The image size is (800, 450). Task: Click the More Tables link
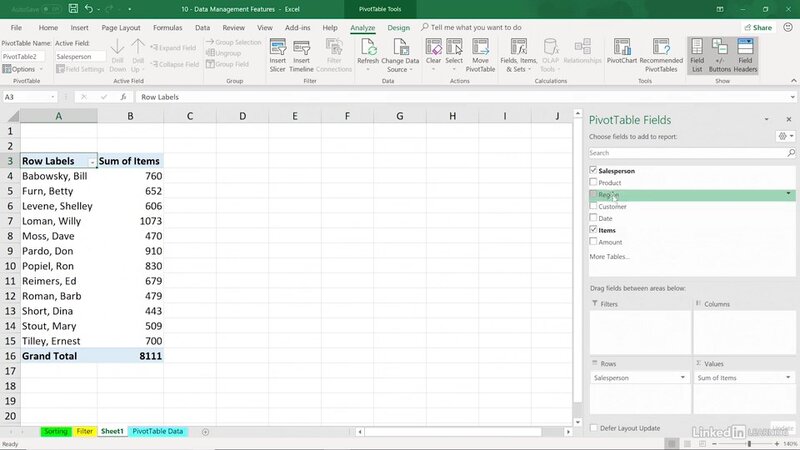(609, 257)
